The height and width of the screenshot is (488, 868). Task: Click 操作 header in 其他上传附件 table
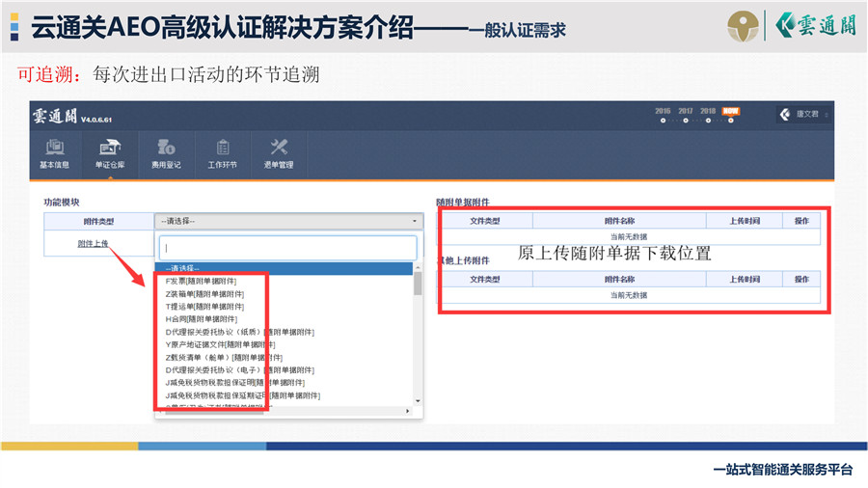click(x=801, y=280)
